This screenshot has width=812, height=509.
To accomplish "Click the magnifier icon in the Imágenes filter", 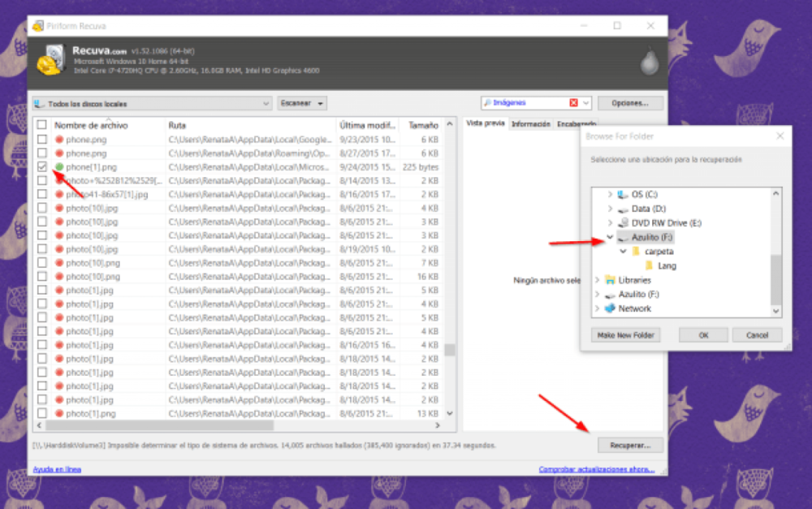I will 487,102.
